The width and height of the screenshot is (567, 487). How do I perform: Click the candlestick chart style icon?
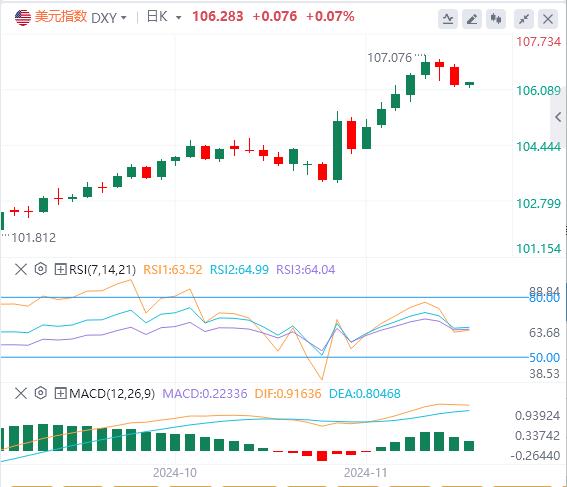click(496, 19)
